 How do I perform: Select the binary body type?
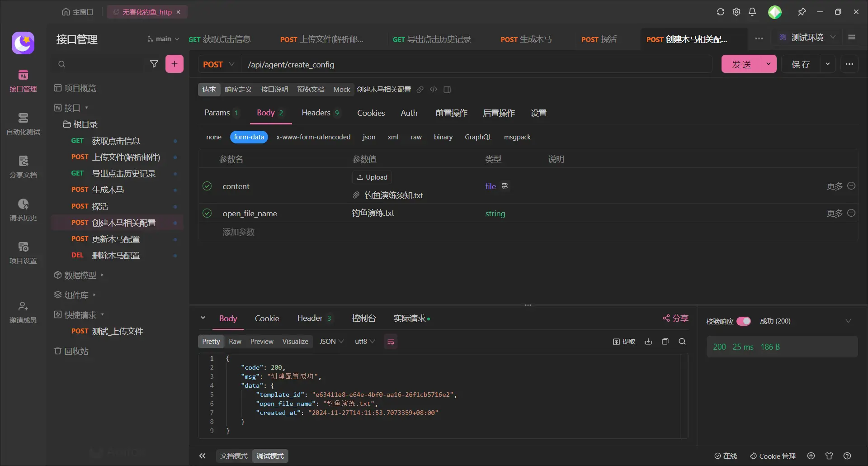pos(443,137)
